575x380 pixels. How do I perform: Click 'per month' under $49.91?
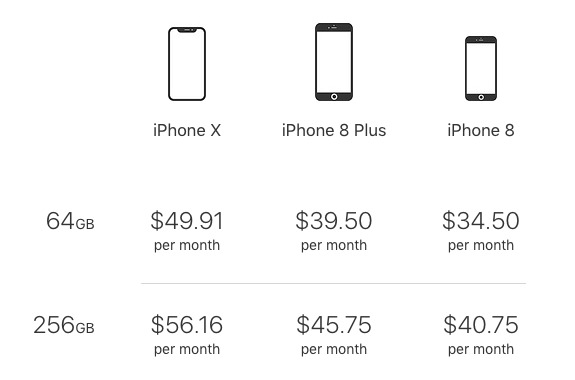(187, 246)
